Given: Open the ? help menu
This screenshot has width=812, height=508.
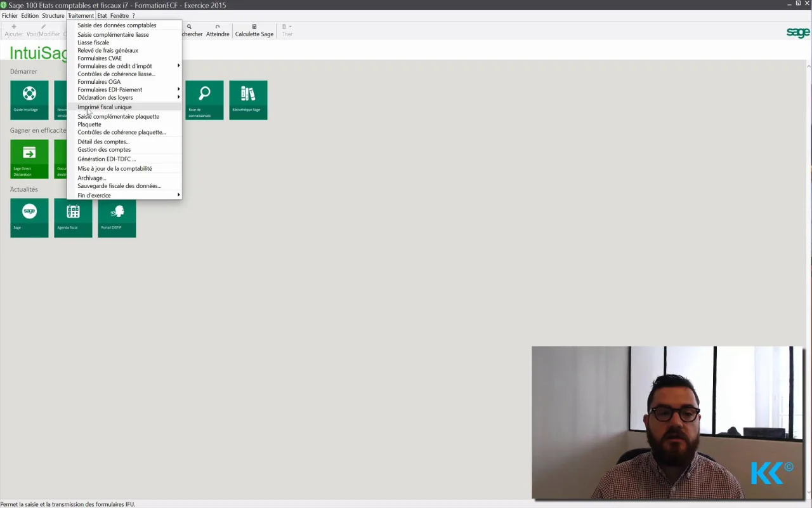Looking at the screenshot, I should click(133, 16).
